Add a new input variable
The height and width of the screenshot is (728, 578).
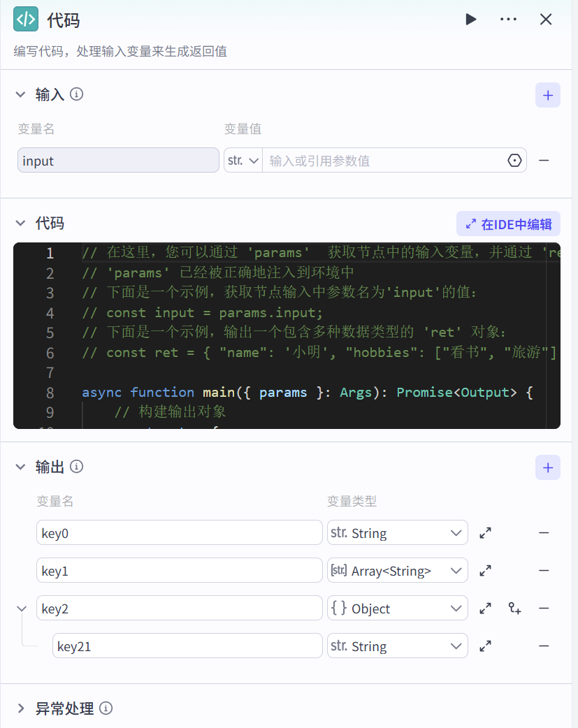tap(547, 95)
